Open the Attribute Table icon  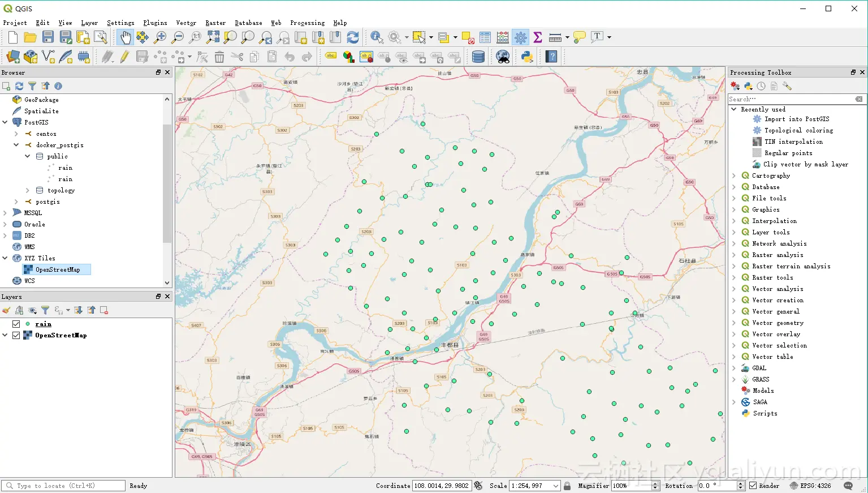pyautogui.click(x=485, y=37)
